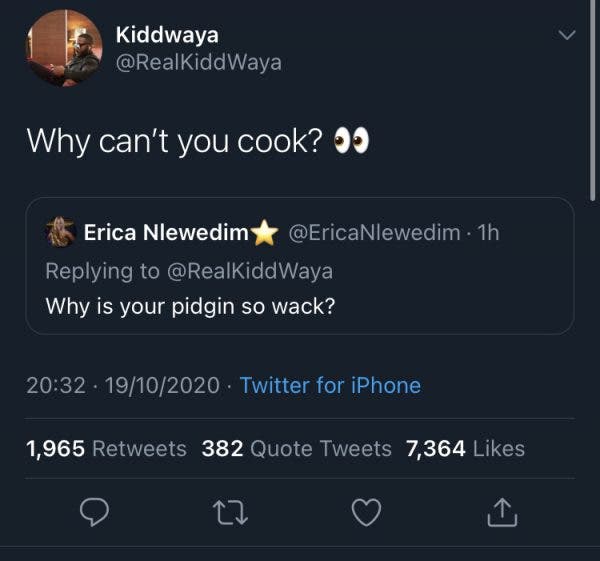
Task: Show the 7,364 Likes list
Action: click(464, 449)
